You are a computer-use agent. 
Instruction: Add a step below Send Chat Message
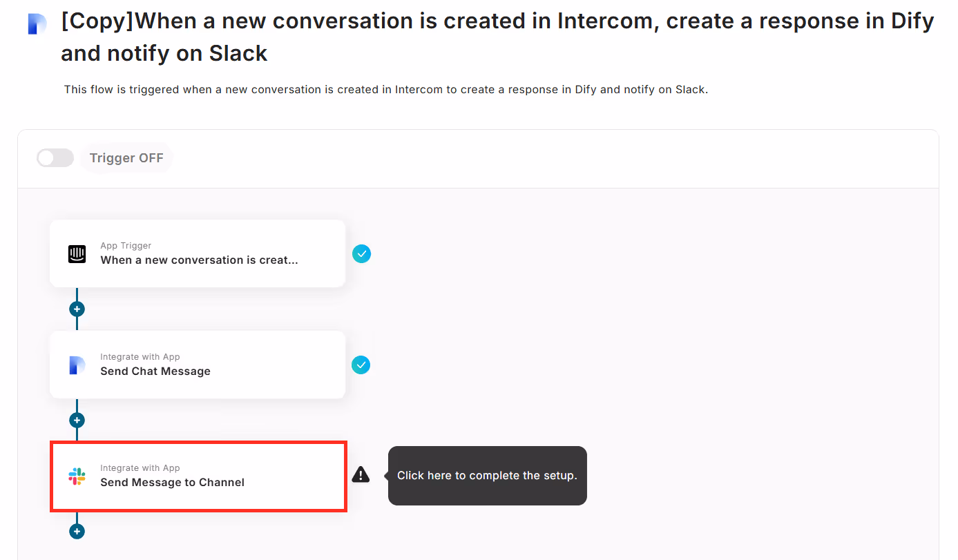click(x=77, y=421)
